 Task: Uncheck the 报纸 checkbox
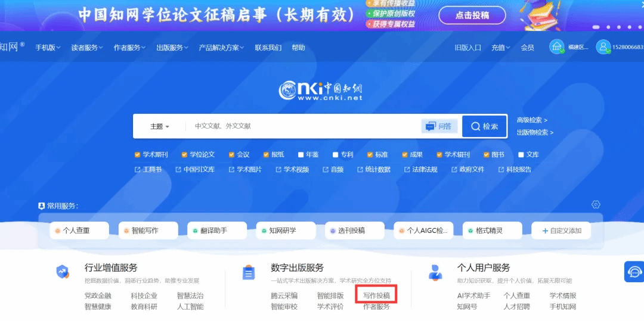[266, 155]
